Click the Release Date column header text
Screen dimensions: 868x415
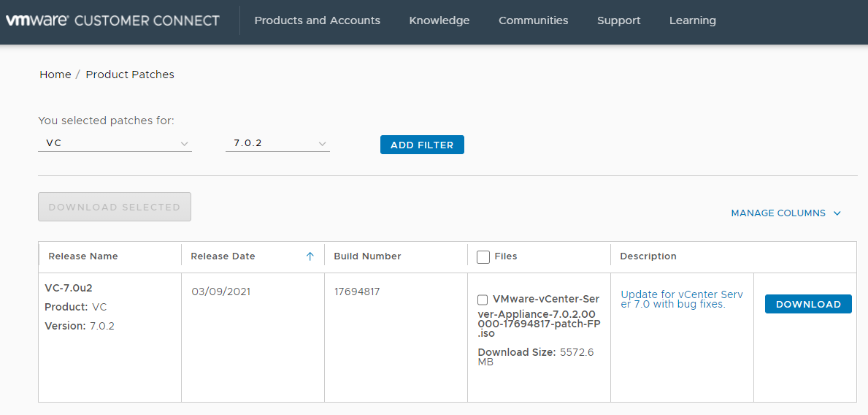[223, 256]
